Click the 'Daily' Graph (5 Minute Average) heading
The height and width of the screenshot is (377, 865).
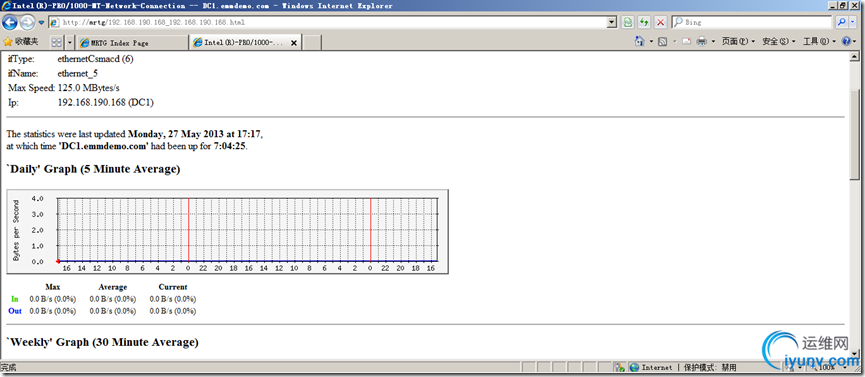93,169
